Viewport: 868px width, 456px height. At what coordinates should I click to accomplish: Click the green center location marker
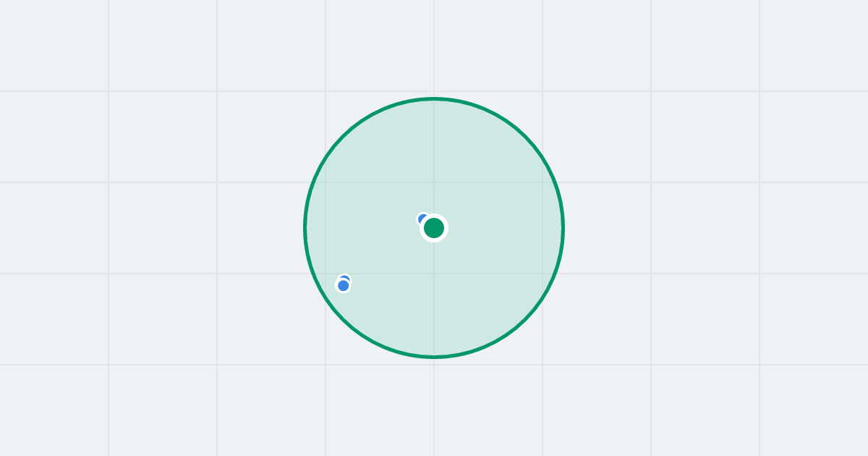pyautogui.click(x=434, y=228)
